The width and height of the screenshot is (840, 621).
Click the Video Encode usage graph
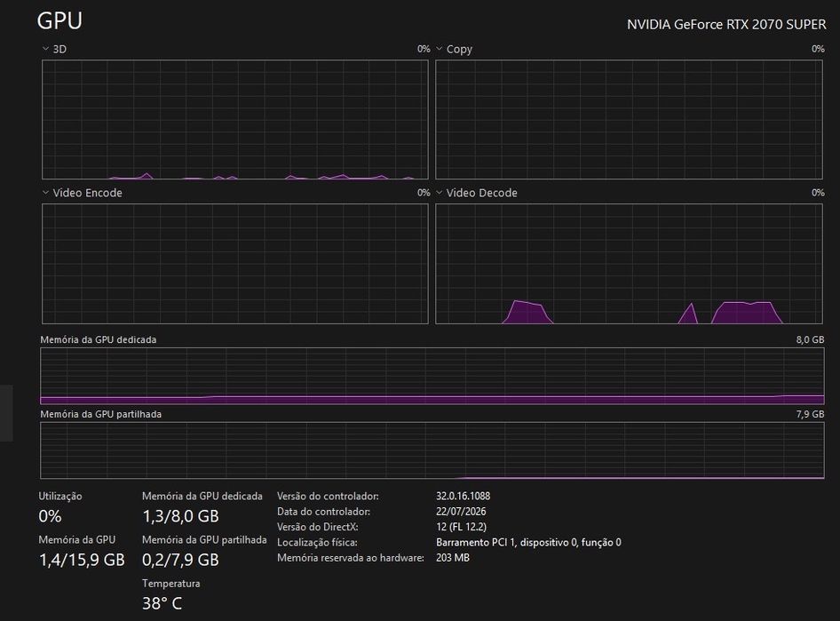235,264
